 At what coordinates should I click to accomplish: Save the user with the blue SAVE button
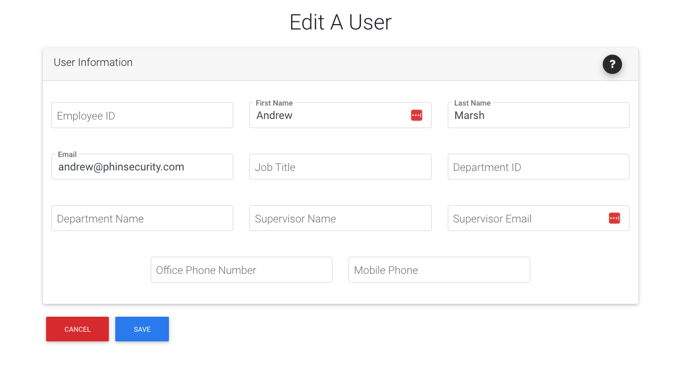pos(142,329)
